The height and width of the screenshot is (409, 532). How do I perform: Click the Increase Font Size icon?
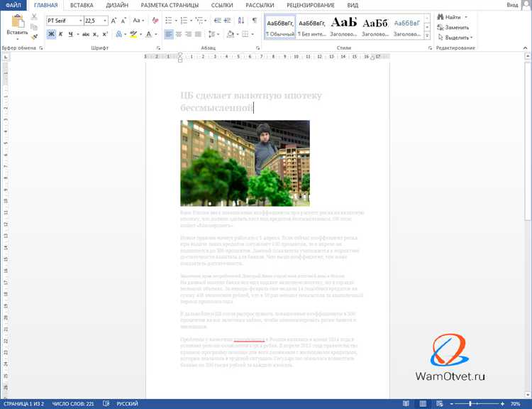coord(113,21)
